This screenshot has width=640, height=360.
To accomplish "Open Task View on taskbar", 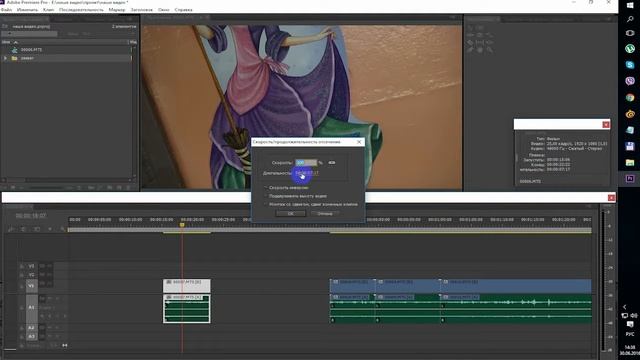I will pyautogui.click(x=630, y=33).
